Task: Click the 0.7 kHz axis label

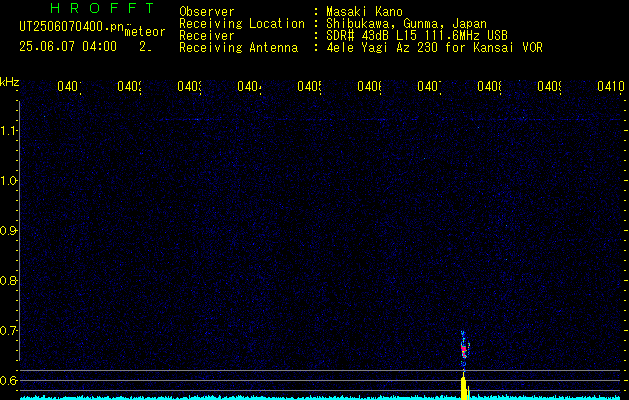Action: point(8,331)
